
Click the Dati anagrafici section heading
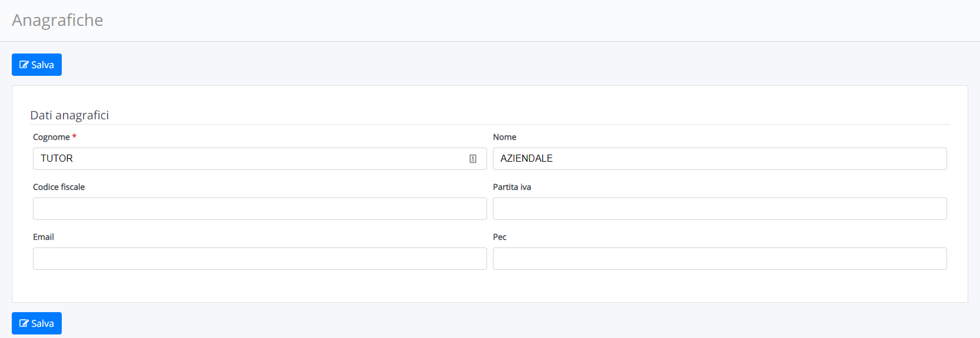pyautogui.click(x=69, y=115)
